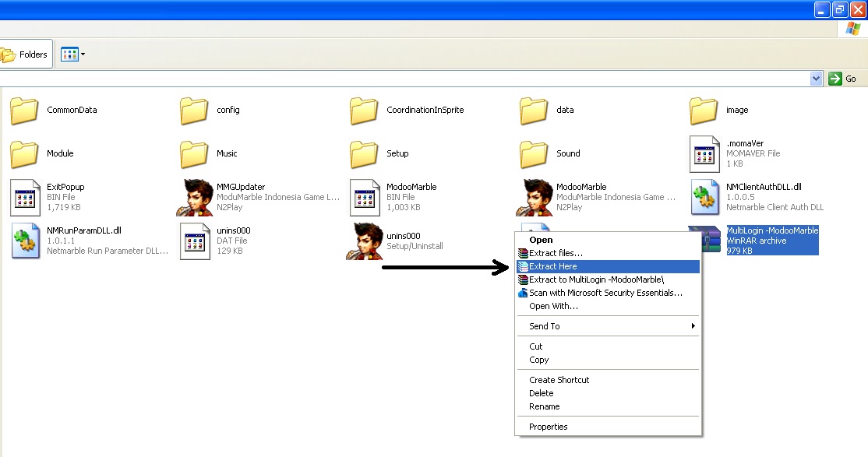868x457 pixels.
Task: Choose Rename in the context menu
Action: click(608, 406)
